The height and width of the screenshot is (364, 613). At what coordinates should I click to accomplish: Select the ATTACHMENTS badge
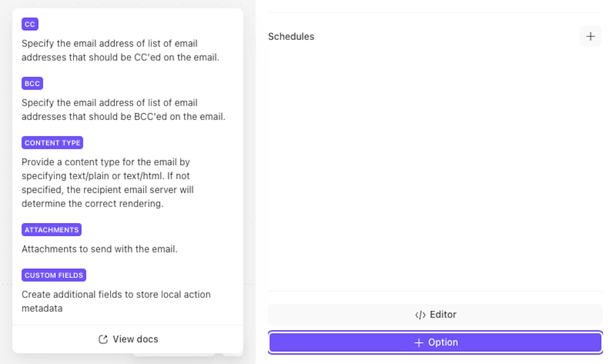click(x=51, y=230)
